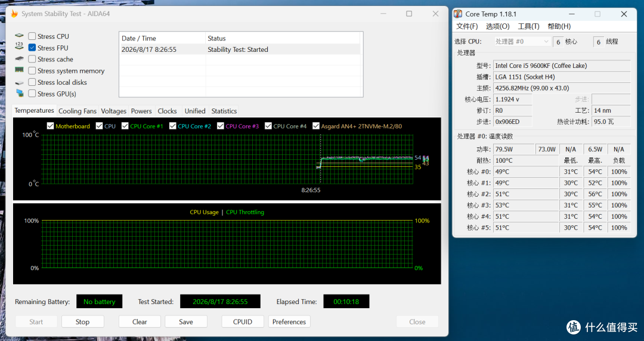This screenshot has height=341, width=644.
Task: Click the Elapsed Time value 00:10:18
Action: 346,302
